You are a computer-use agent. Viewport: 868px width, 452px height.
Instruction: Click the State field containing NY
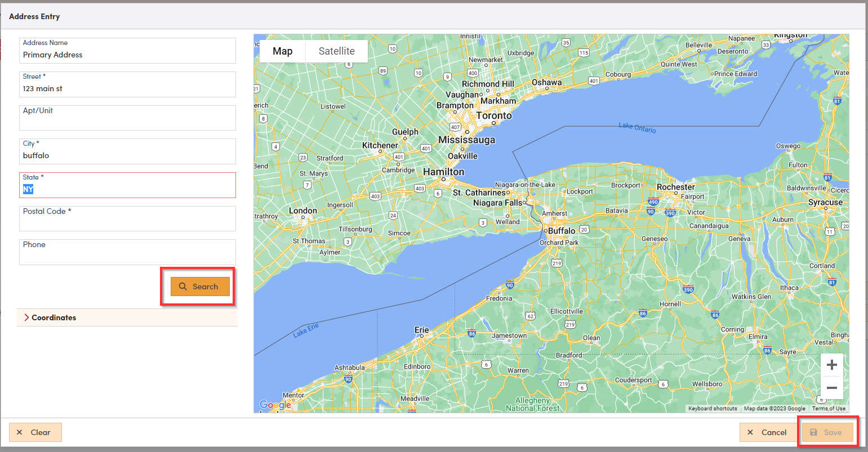127,190
